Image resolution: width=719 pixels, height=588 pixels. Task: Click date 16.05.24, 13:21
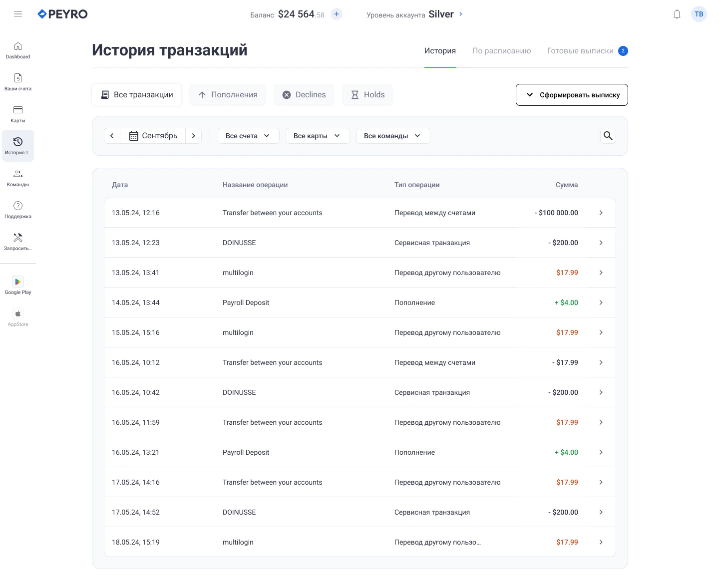click(136, 452)
